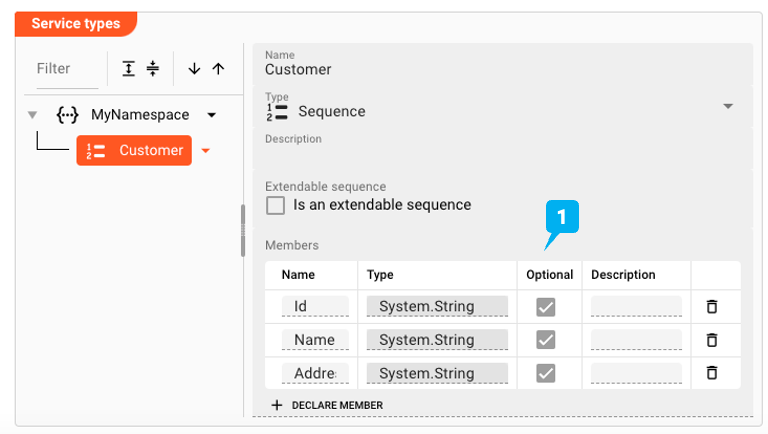Toggle Optional checkbox for Address member
768x434 pixels.
pyautogui.click(x=546, y=373)
